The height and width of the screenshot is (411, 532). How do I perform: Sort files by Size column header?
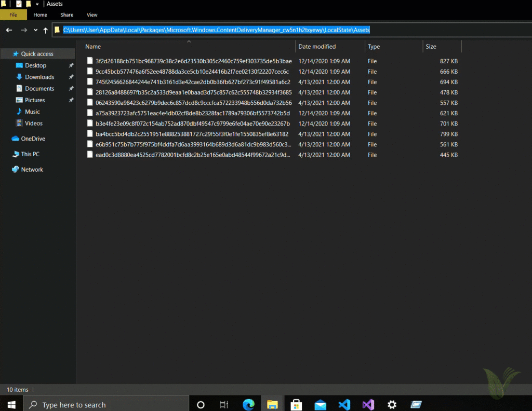point(431,47)
